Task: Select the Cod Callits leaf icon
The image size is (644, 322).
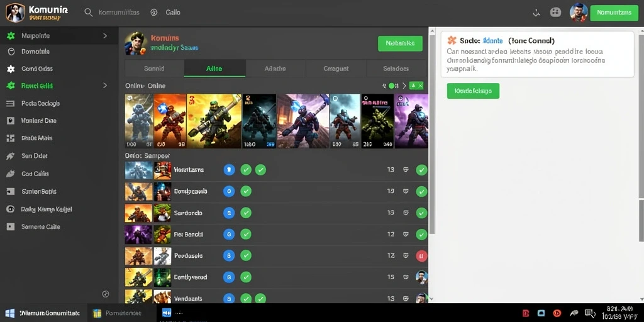Action: 10,174
